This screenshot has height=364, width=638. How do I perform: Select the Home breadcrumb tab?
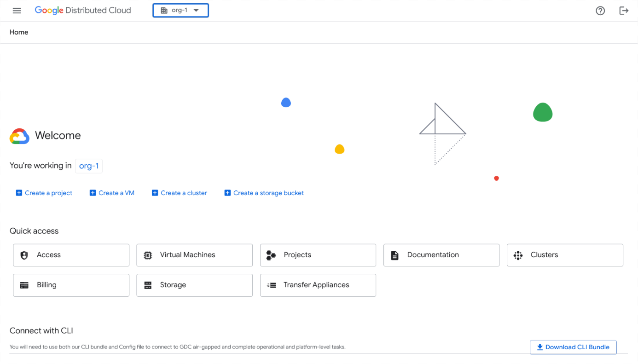click(19, 32)
